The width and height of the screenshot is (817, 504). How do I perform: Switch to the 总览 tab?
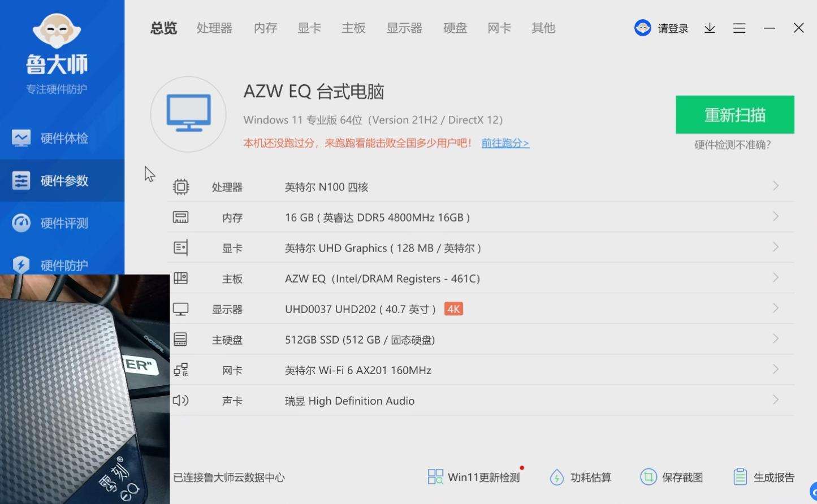[164, 28]
